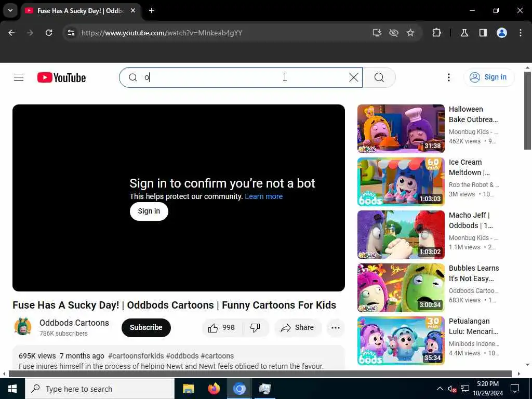Open the #cartoonsforkids hashtag
The width and height of the screenshot is (532, 399).
pyautogui.click(x=136, y=356)
